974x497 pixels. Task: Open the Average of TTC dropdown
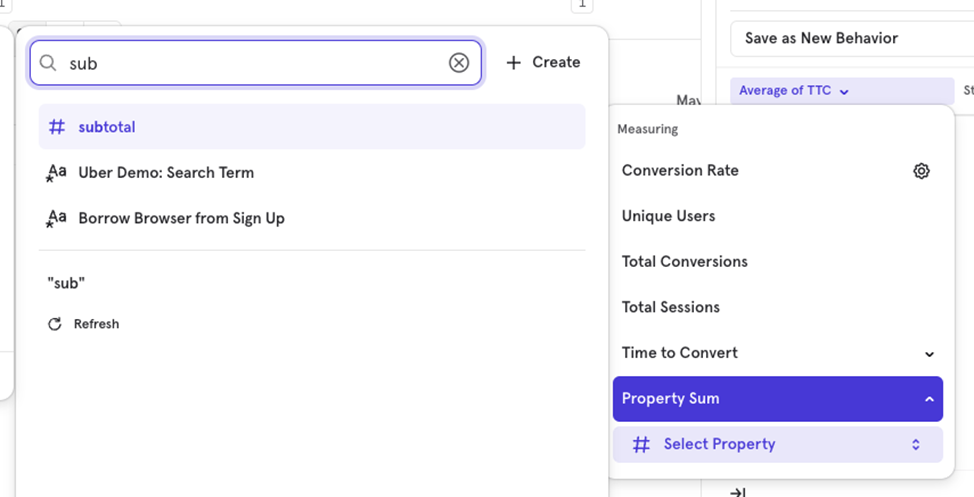click(x=794, y=91)
